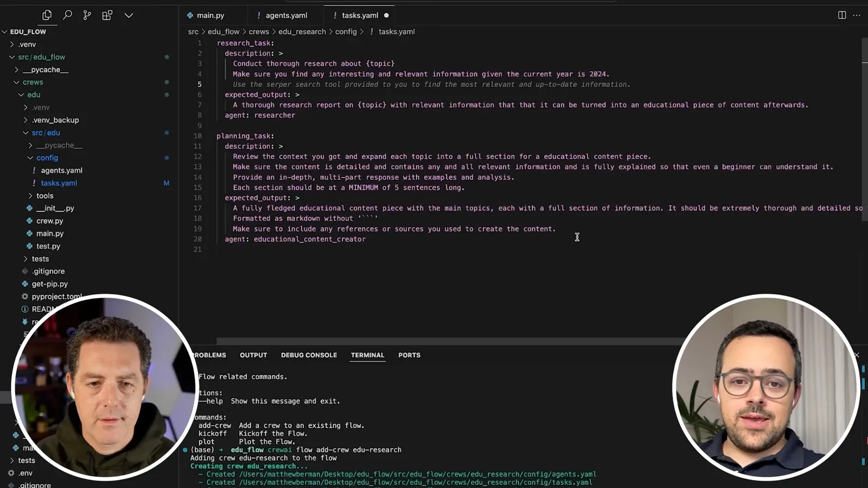Click the editor horizontal scrollbar
The width and height of the screenshot is (868, 488).
[x=450, y=342]
